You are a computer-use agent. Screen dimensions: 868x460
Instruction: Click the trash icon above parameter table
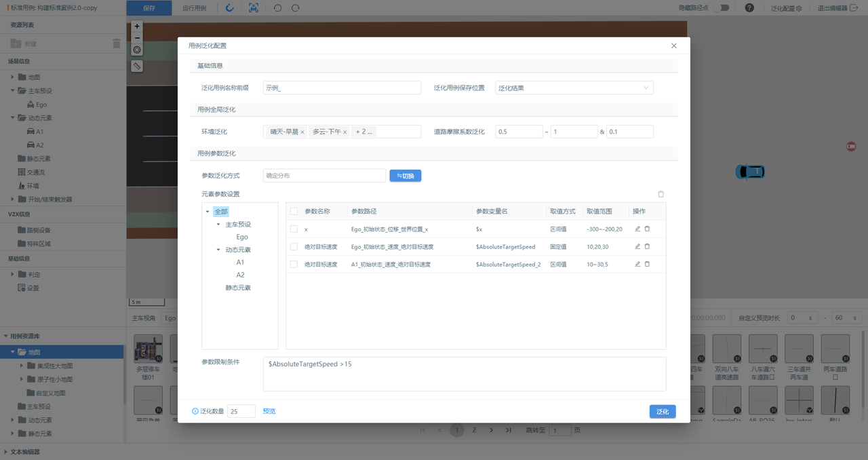[660, 194]
